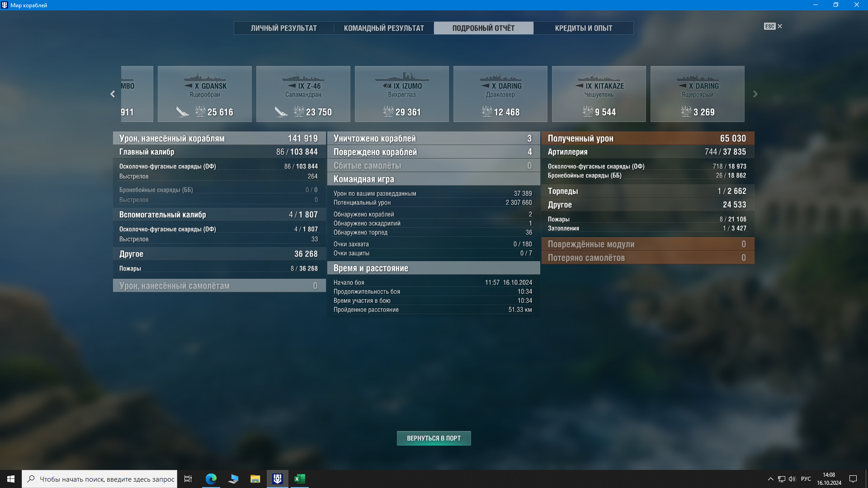Image resolution: width=868 pixels, height=488 pixels.
Task: Switch to Командный результат tab
Action: coord(384,28)
